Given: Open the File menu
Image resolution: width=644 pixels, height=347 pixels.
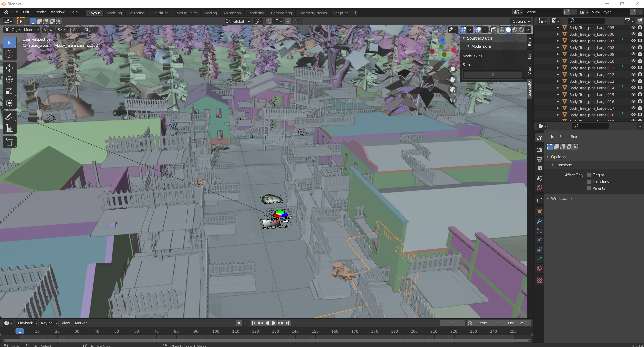Looking at the screenshot, I should (15, 12).
